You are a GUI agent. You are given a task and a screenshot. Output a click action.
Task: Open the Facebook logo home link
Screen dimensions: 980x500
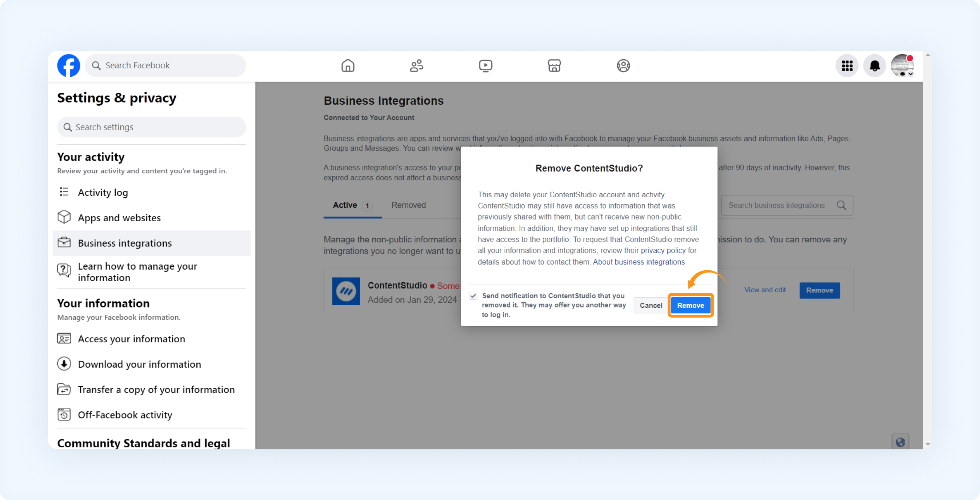click(68, 65)
